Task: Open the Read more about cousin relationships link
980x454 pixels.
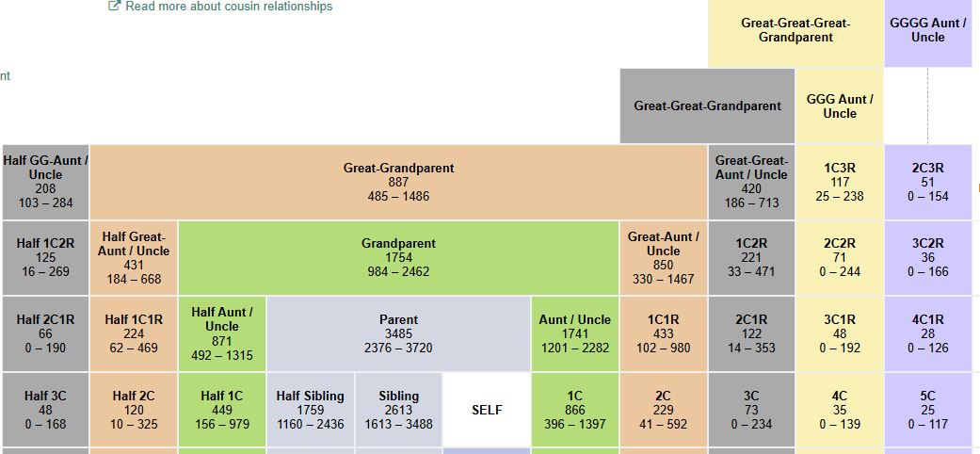Action: tap(229, 7)
